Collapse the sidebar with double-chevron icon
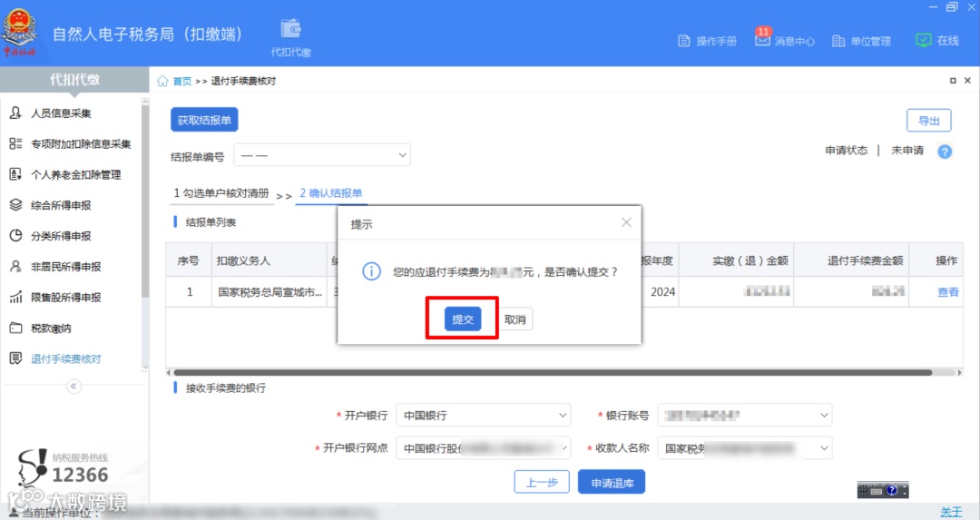Screen dimensions: 980x520 (73, 387)
